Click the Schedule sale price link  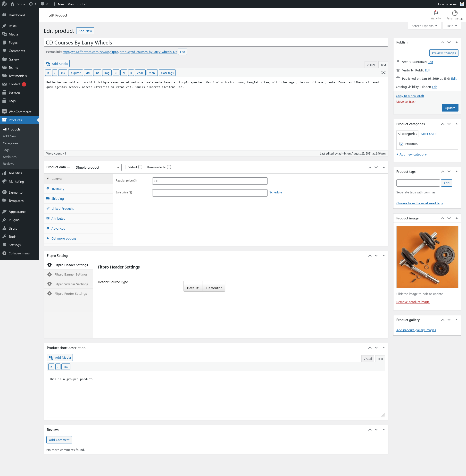[275, 192]
